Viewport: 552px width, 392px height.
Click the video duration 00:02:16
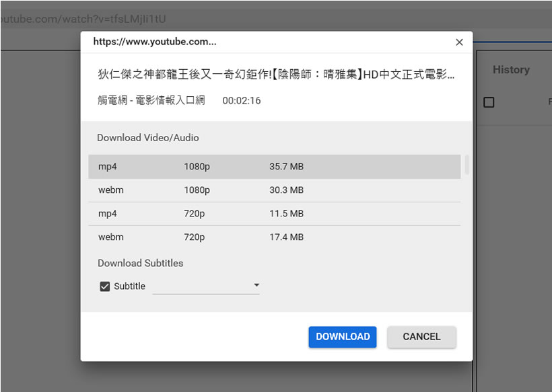pyautogui.click(x=242, y=101)
